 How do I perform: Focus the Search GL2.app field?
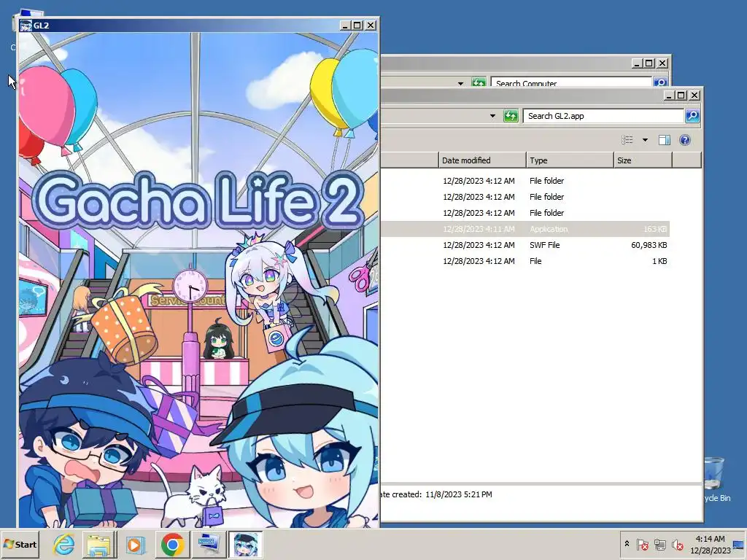tap(603, 116)
